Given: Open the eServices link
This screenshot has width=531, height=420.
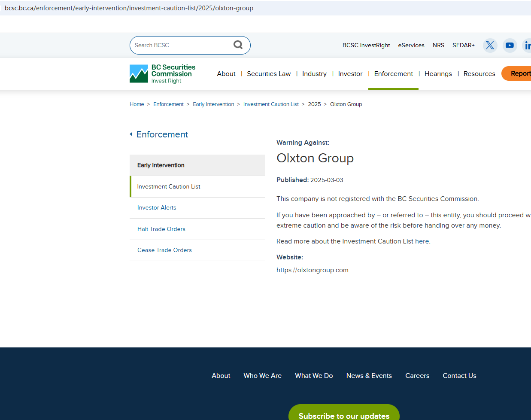Looking at the screenshot, I should [x=411, y=45].
